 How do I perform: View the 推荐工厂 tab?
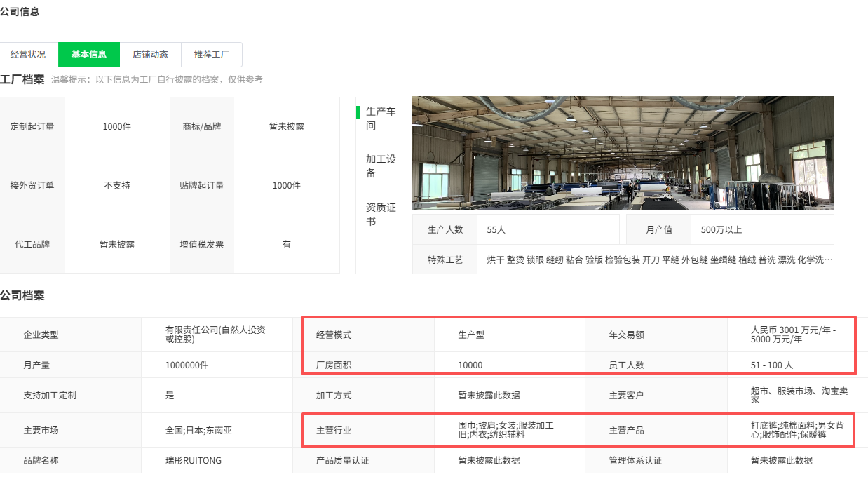[x=211, y=54]
